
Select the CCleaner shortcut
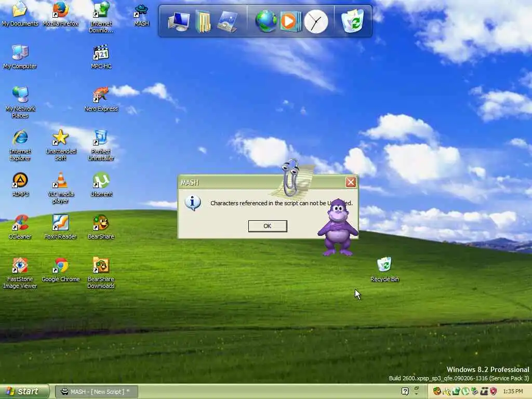(20, 228)
